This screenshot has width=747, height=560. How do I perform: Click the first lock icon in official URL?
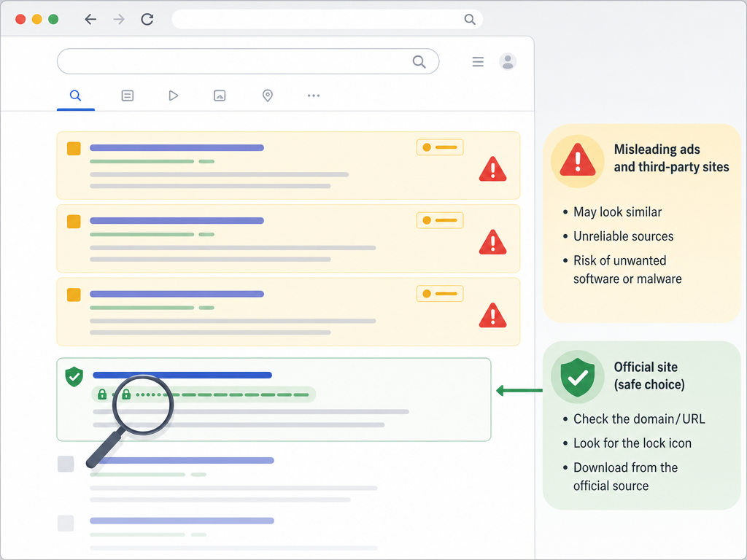point(102,394)
